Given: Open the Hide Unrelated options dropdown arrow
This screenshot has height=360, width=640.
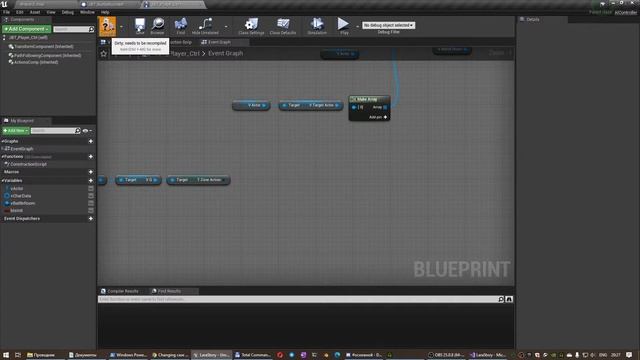Looking at the screenshot, I should coord(226,27).
